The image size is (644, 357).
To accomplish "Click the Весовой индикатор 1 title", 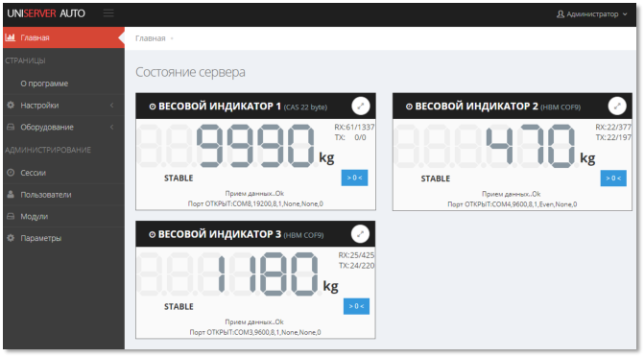I will click(x=220, y=107).
